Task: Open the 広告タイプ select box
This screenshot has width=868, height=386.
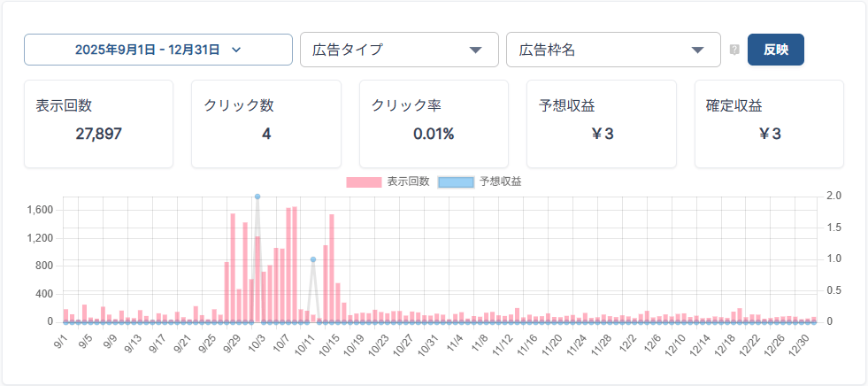Action: (396, 50)
